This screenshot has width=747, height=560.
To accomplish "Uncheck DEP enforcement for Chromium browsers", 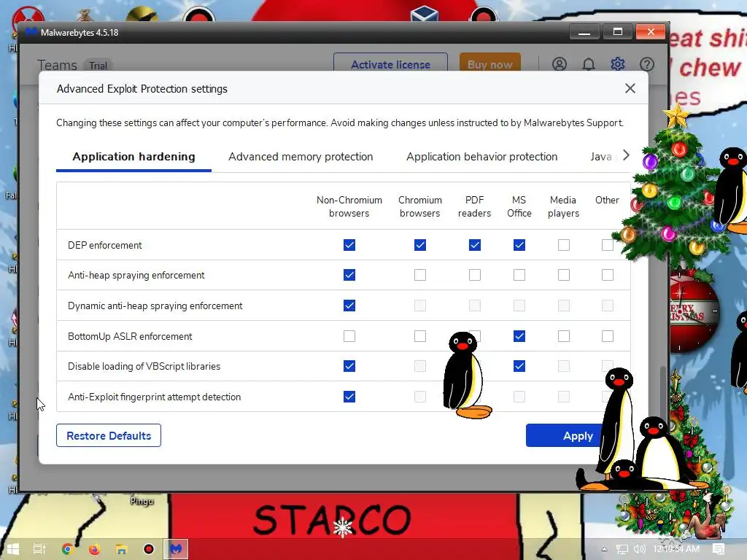I will pos(419,245).
